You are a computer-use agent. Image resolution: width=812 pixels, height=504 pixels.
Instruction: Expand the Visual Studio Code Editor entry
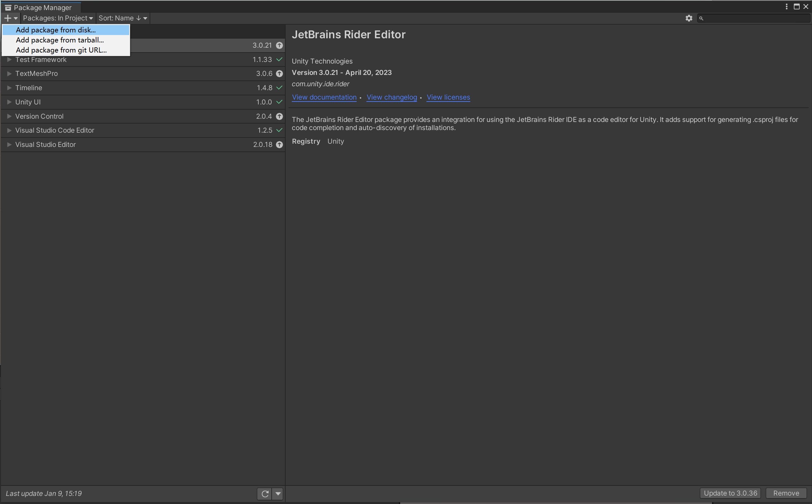click(9, 130)
